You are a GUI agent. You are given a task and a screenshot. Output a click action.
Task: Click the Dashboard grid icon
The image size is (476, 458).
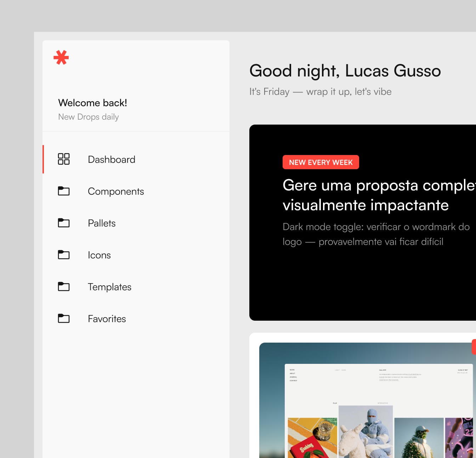click(64, 159)
